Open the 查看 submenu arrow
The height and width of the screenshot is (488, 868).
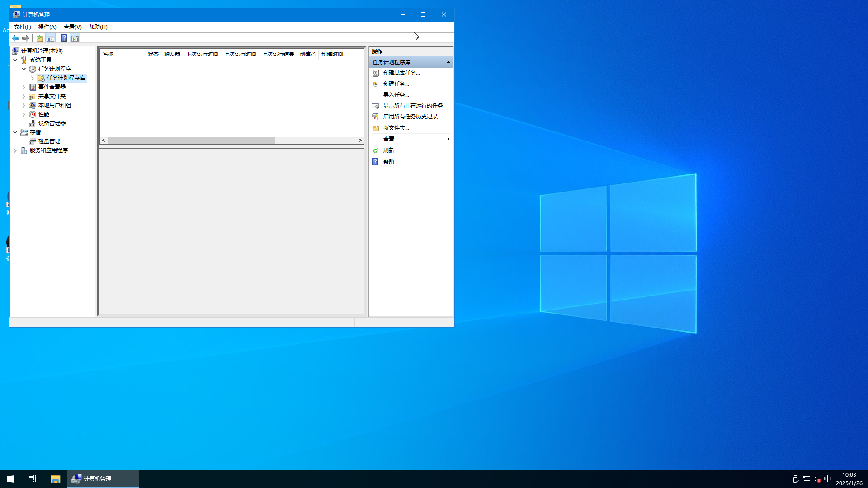[448, 139]
